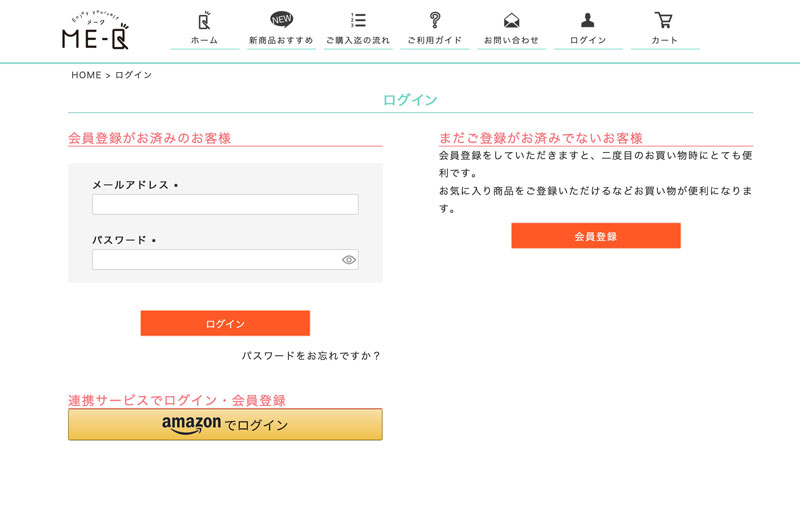Open the numbered list purchase flow icon
The height and width of the screenshot is (531, 800).
358,20
